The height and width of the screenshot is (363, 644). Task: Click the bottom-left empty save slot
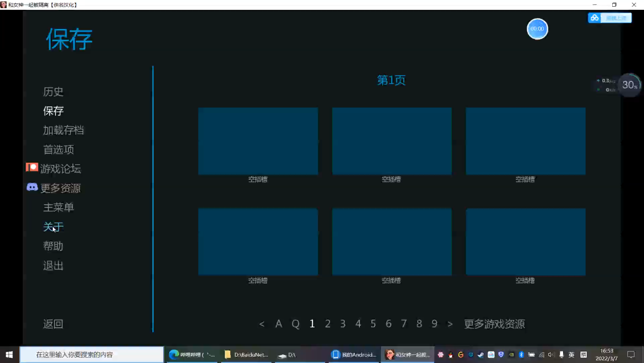[x=258, y=242]
